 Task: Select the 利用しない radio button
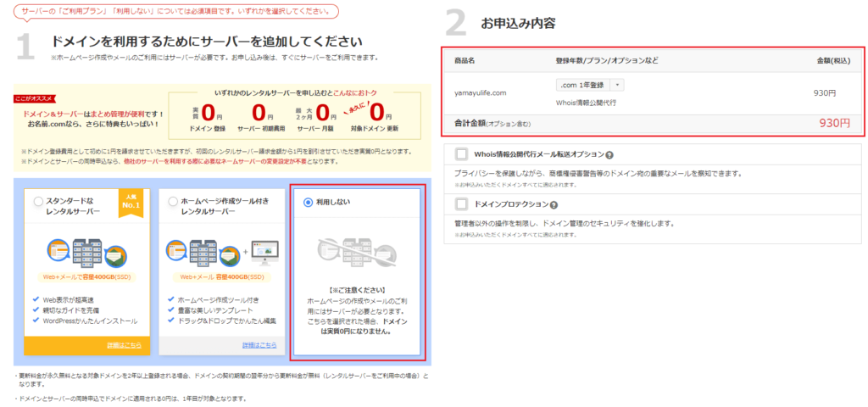307,202
